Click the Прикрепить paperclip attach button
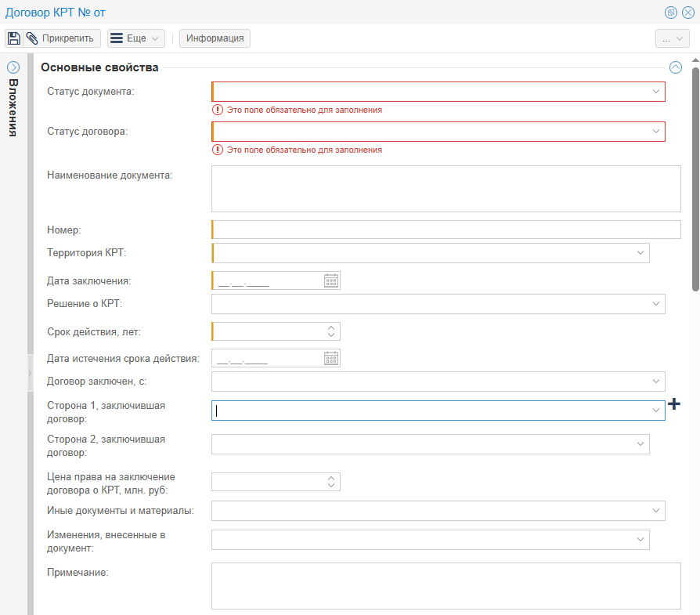This screenshot has width=700, height=615. click(63, 38)
